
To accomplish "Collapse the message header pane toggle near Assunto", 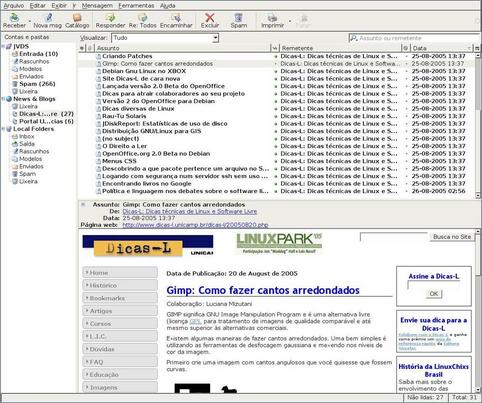I will tap(83, 205).
